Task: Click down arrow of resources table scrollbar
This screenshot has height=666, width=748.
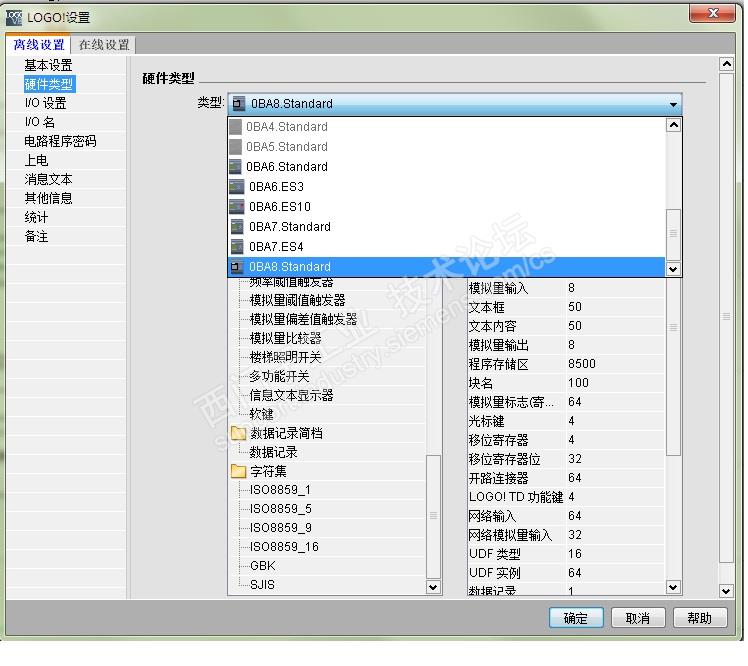Action: pyautogui.click(x=673, y=588)
